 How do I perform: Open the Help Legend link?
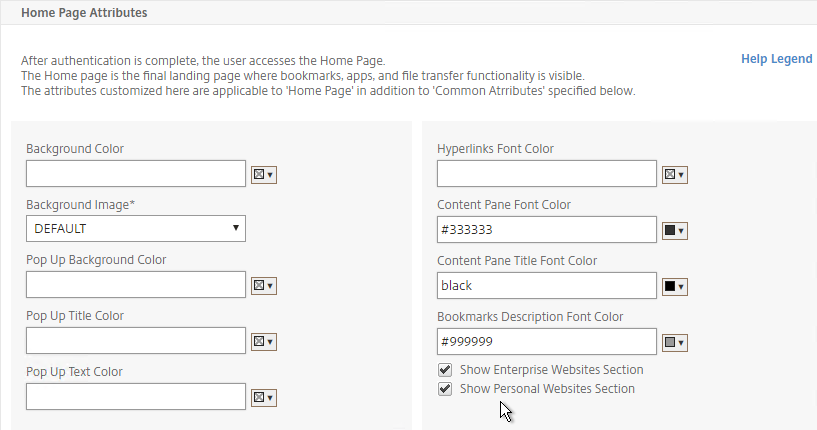[x=776, y=59]
